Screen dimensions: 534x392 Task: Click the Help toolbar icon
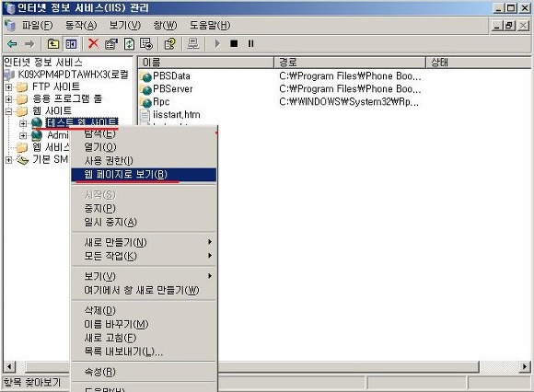(x=169, y=44)
